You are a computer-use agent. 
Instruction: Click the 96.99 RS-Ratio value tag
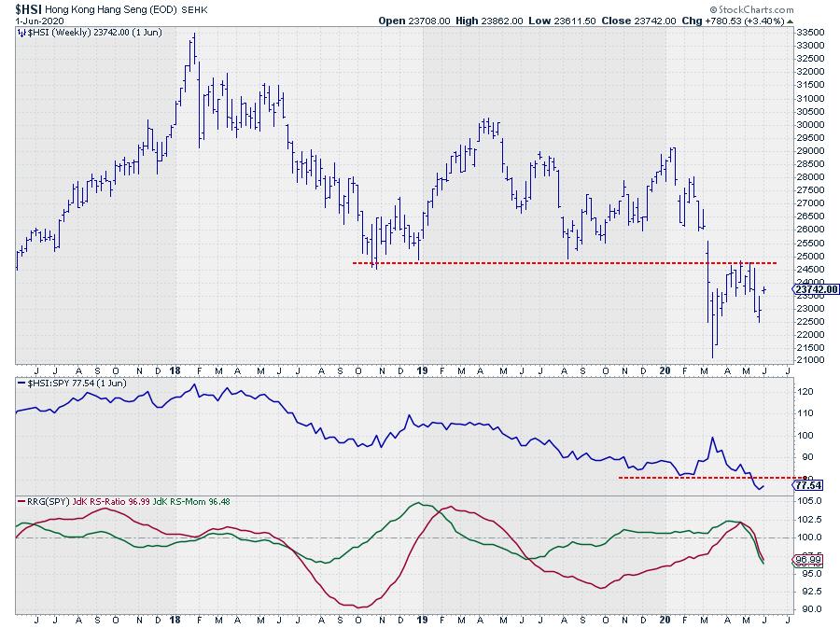pyautogui.click(x=805, y=560)
